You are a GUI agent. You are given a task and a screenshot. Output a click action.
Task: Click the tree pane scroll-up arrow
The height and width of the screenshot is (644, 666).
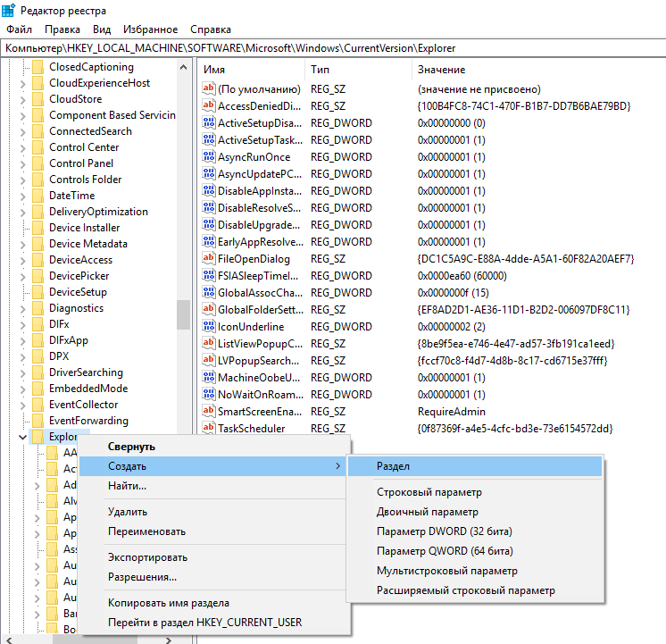tap(184, 67)
